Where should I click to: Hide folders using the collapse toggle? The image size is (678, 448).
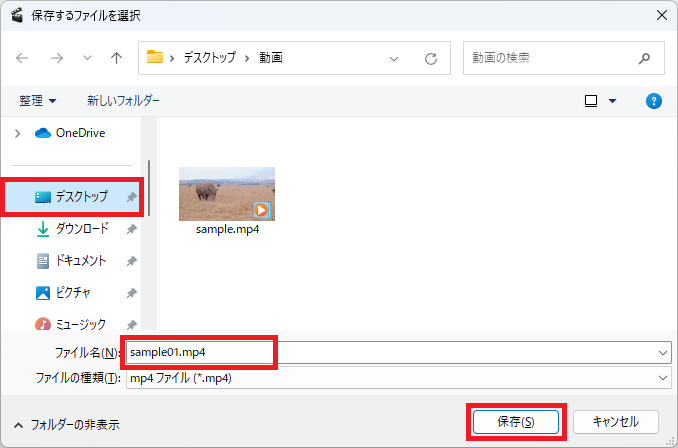pyautogui.click(x=65, y=424)
